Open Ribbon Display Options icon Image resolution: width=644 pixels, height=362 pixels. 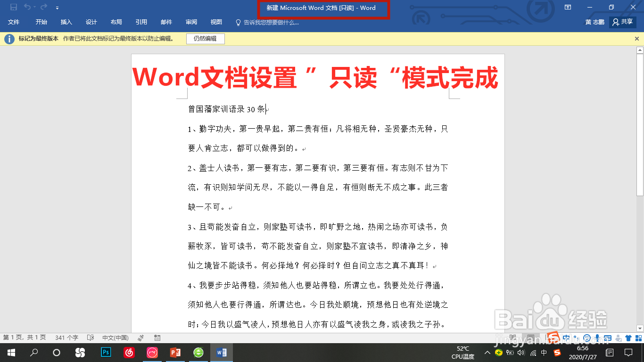click(568, 7)
